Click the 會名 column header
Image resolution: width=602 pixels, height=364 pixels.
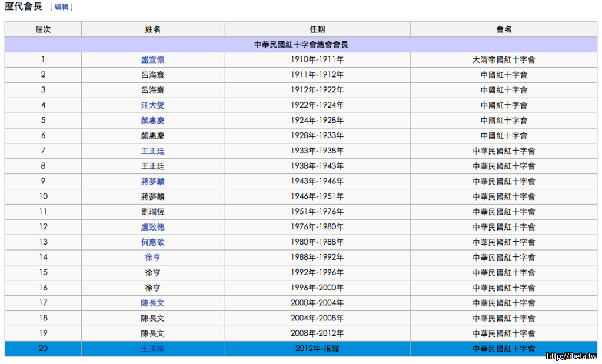pyautogui.click(x=504, y=29)
